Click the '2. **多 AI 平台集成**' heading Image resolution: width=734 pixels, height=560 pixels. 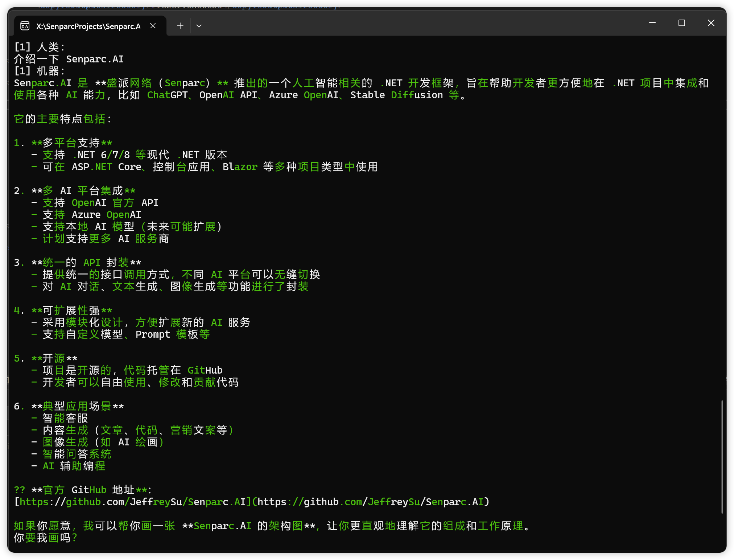[x=75, y=191]
